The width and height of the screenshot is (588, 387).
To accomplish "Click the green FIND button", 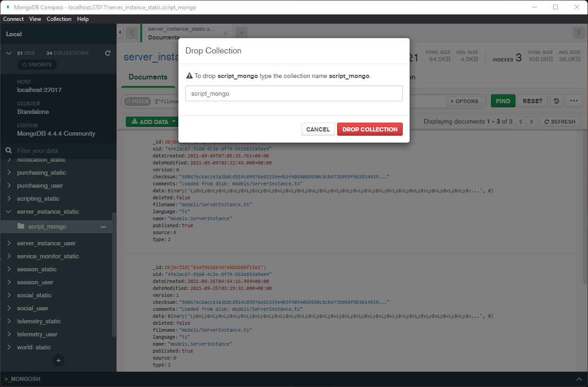I will point(503,101).
